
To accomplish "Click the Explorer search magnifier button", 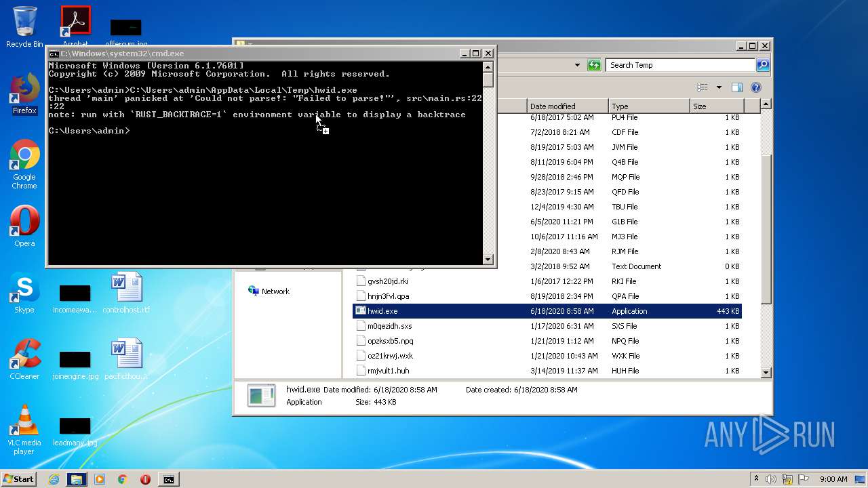I will click(x=763, y=65).
